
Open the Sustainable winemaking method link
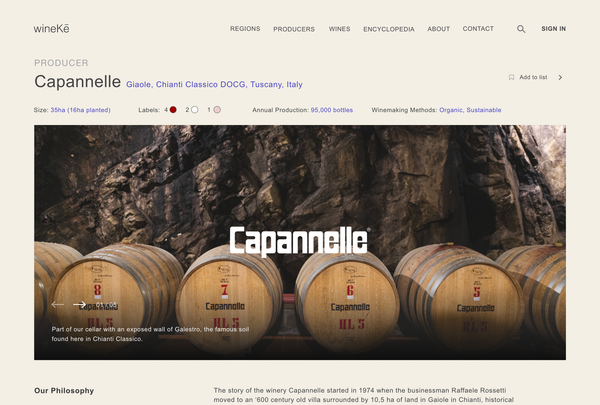(484, 110)
